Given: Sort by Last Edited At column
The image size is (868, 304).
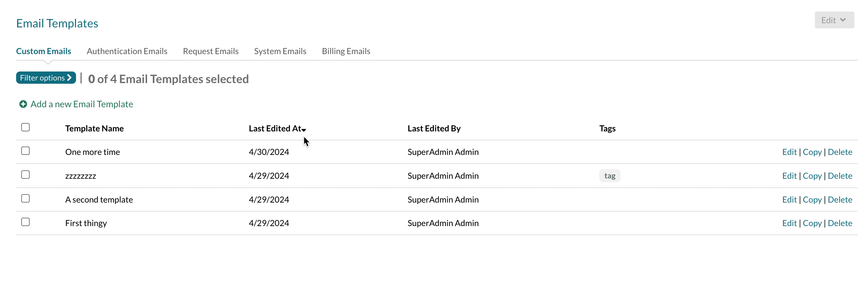Looking at the screenshot, I should 275,128.
